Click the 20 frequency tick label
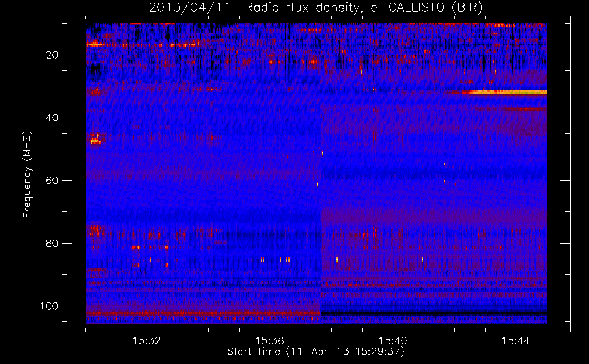Viewport: 589px width, 364px height. 52,55
